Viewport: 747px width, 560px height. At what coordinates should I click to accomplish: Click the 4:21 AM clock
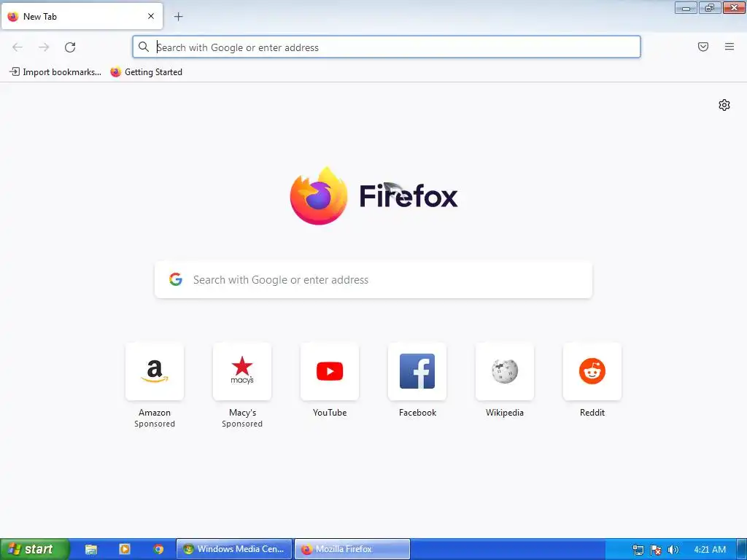(710, 550)
